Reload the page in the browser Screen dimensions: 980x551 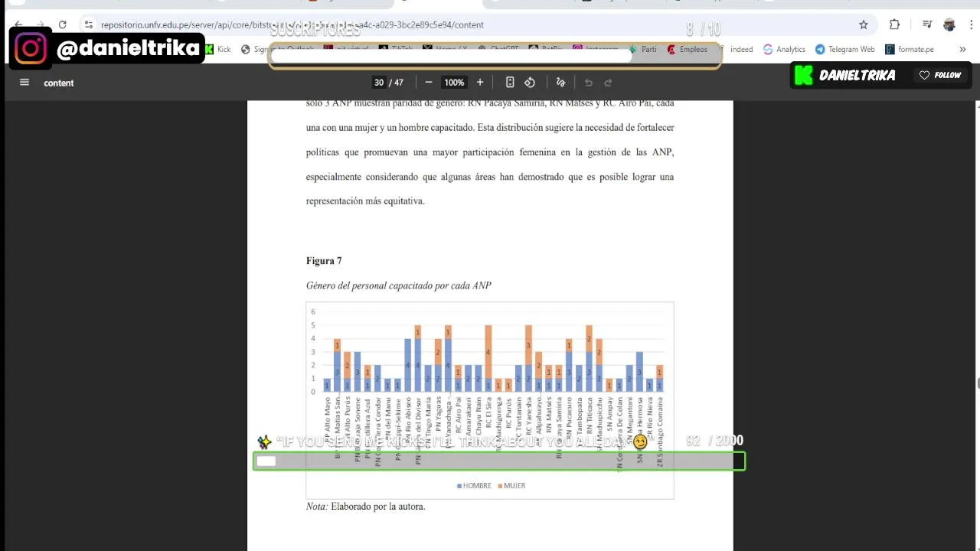tap(62, 24)
